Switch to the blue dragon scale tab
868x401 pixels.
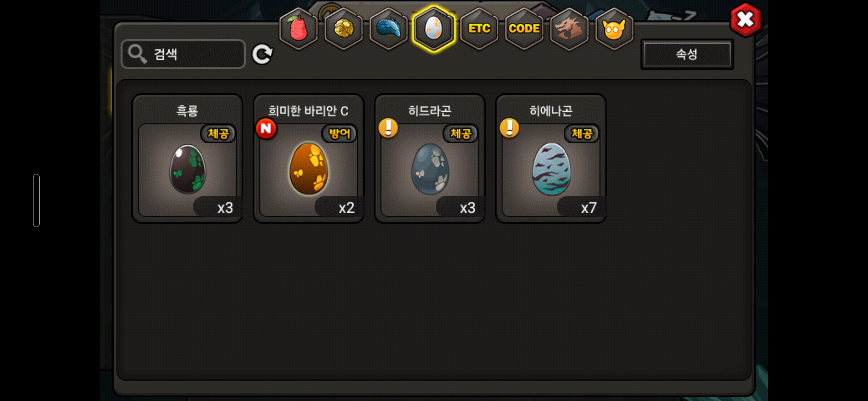(388, 29)
